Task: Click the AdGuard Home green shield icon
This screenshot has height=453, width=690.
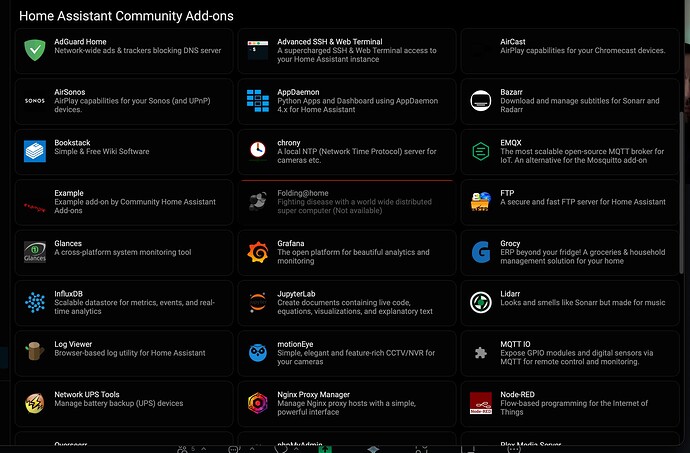Action: 35,50
